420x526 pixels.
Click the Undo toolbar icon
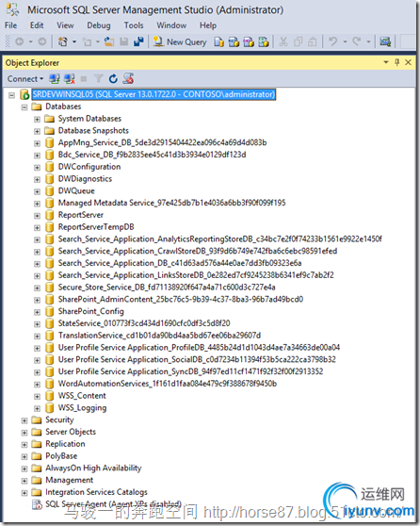(332, 41)
